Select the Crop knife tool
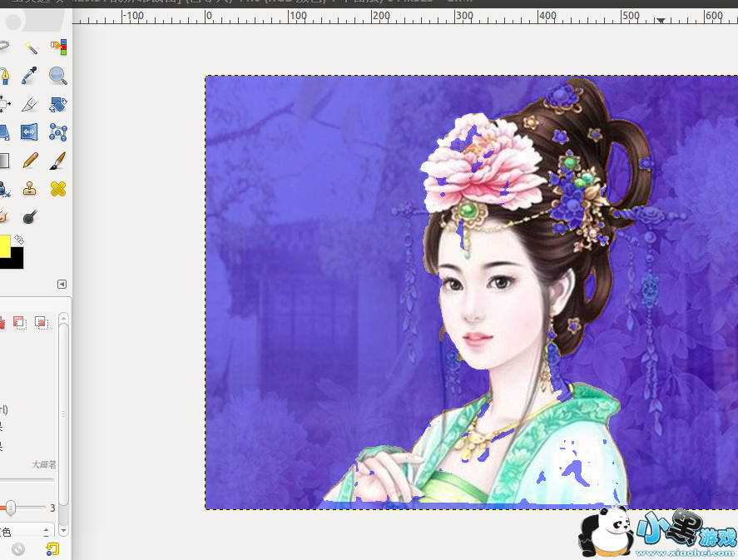 [x=30, y=104]
